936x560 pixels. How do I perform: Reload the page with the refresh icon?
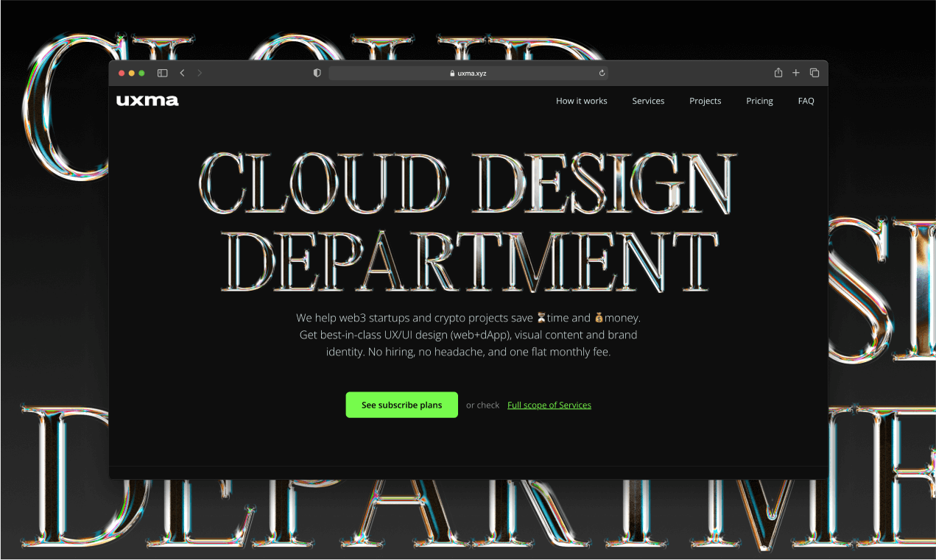tap(602, 73)
